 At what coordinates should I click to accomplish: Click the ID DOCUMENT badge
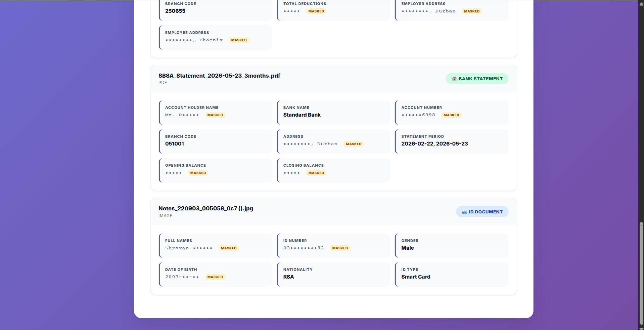[x=482, y=212]
